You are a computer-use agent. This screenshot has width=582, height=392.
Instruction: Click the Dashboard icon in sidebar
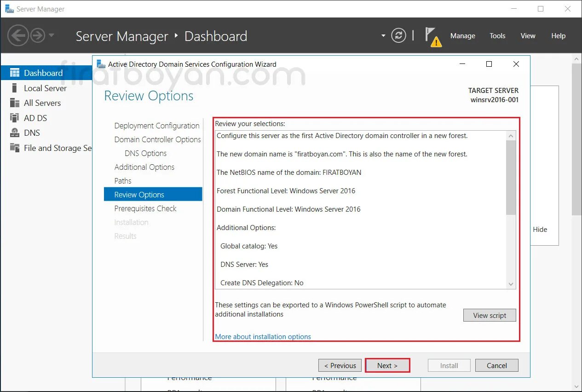pos(15,73)
